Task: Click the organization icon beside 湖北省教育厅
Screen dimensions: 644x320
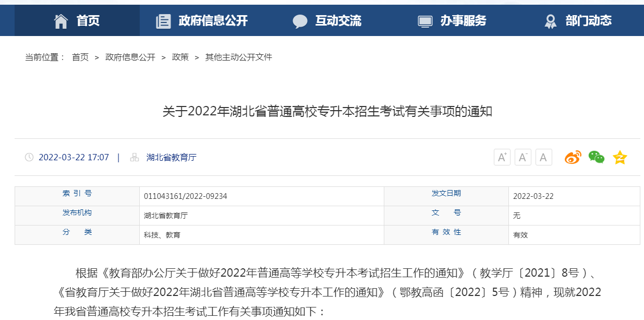Action: pyautogui.click(x=135, y=157)
